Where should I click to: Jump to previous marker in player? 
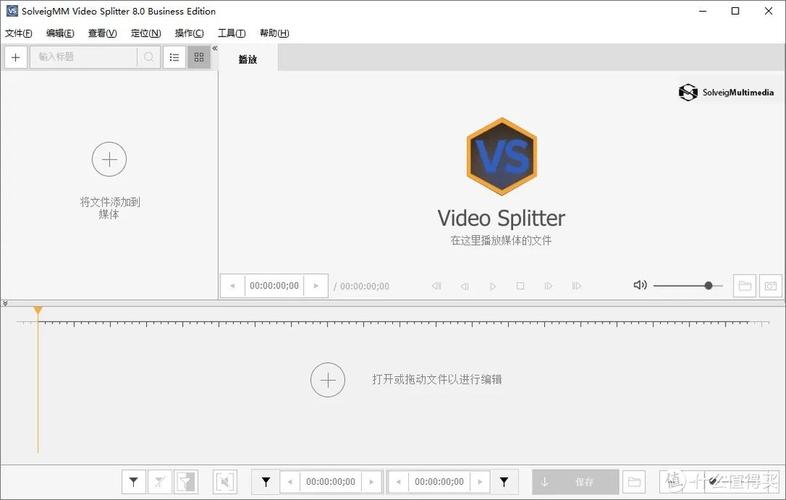(x=437, y=286)
